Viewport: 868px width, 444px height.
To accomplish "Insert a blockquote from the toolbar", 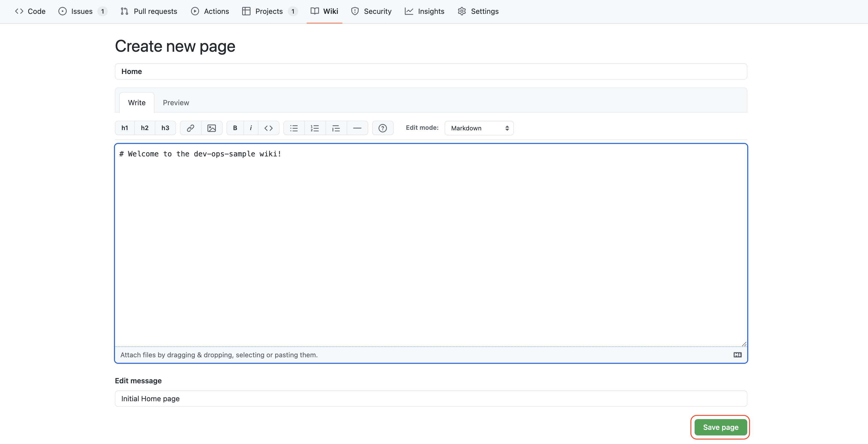I will coord(335,128).
